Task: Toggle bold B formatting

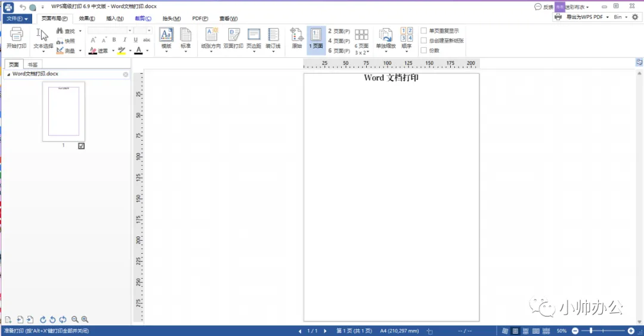Action: tap(114, 40)
